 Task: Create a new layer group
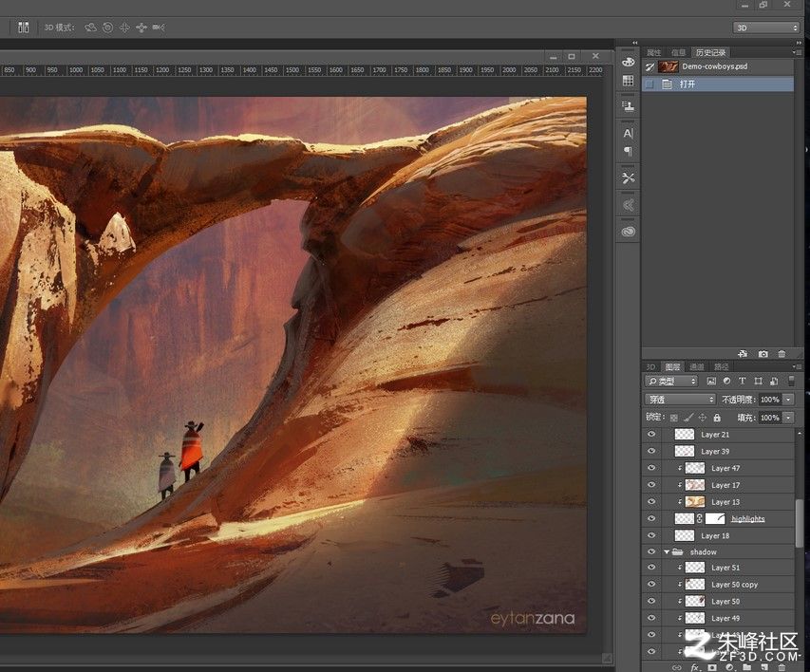click(x=747, y=667)
